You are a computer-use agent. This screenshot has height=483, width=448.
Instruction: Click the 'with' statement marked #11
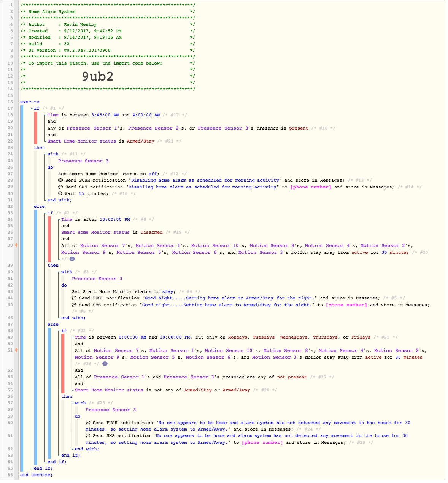(x=53, y=154)
